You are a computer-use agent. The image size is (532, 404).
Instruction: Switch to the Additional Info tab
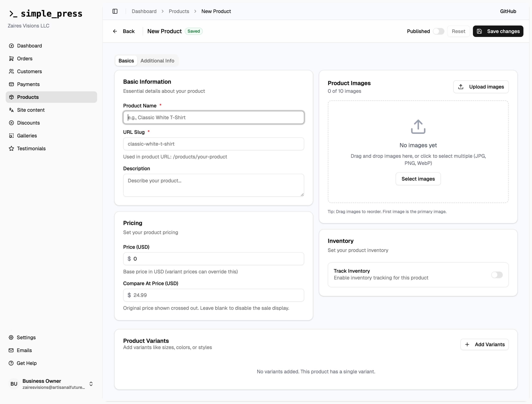pos(157,61)
